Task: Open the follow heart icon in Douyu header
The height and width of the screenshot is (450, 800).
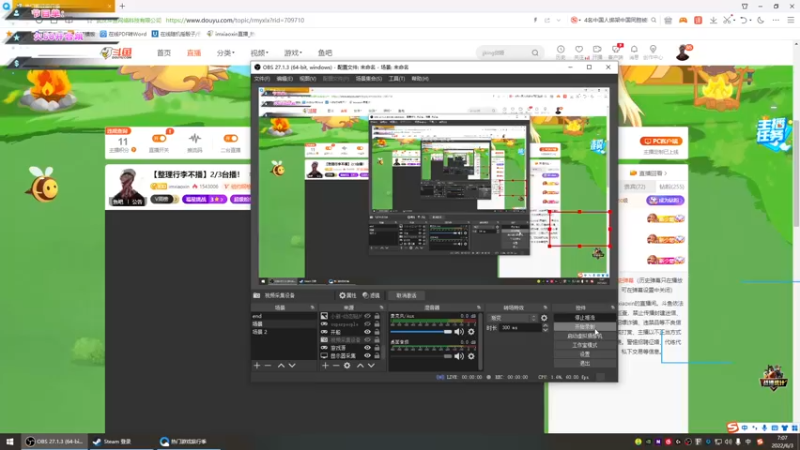Action: (579, 51)
